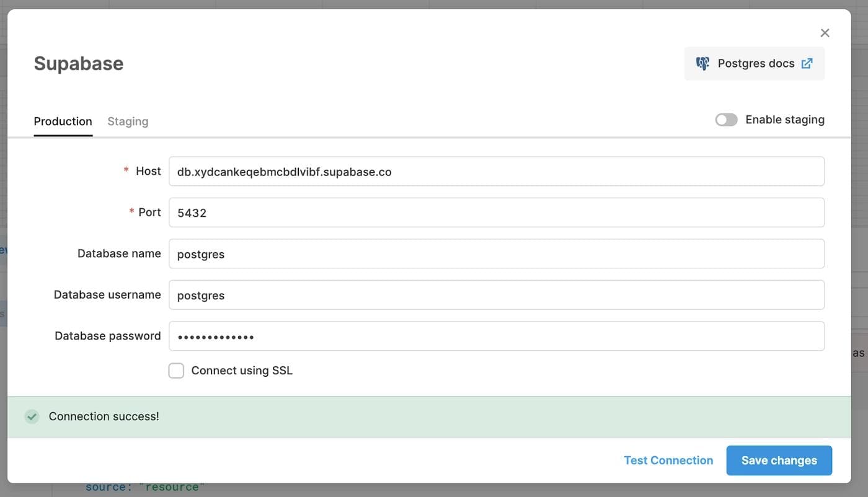Switch to the Production tab
Screen dimensions: 868x497
coord(63,121)
